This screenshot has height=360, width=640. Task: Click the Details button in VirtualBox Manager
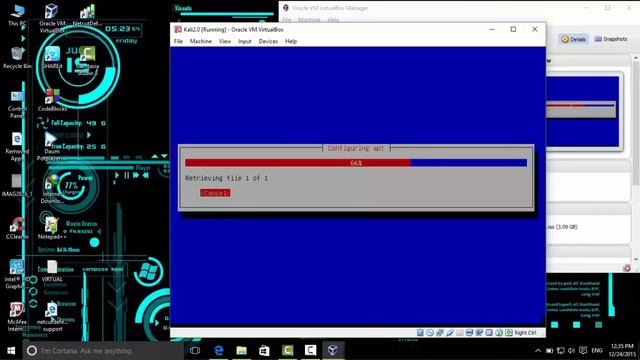click(x=573, y=39)
